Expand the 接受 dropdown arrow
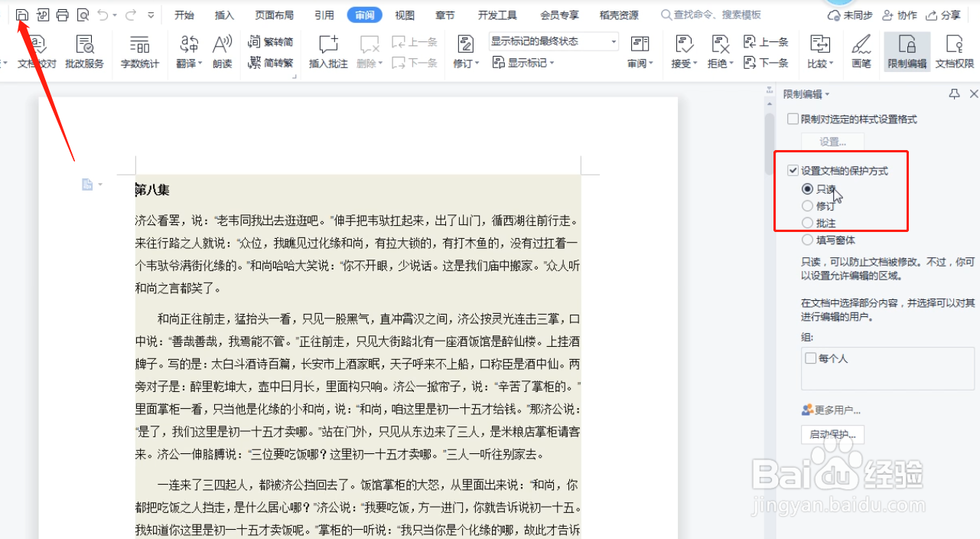 point(695,64)
